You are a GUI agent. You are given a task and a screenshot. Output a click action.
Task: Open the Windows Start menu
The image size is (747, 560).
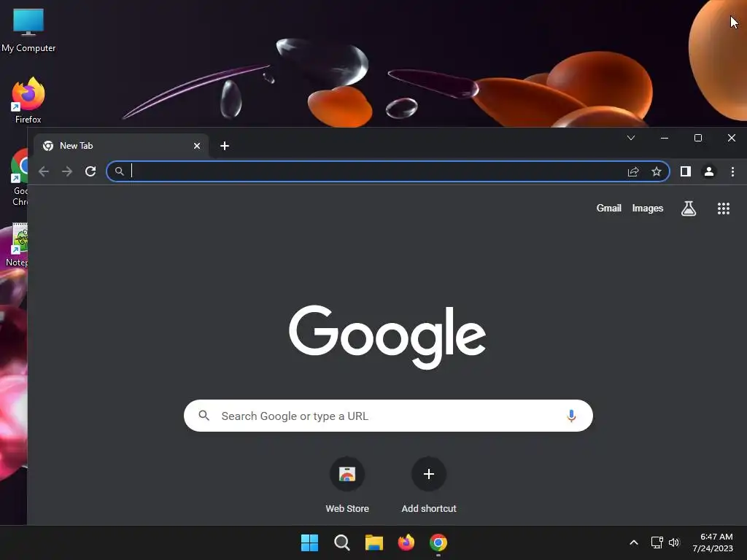tap(309, 542)
